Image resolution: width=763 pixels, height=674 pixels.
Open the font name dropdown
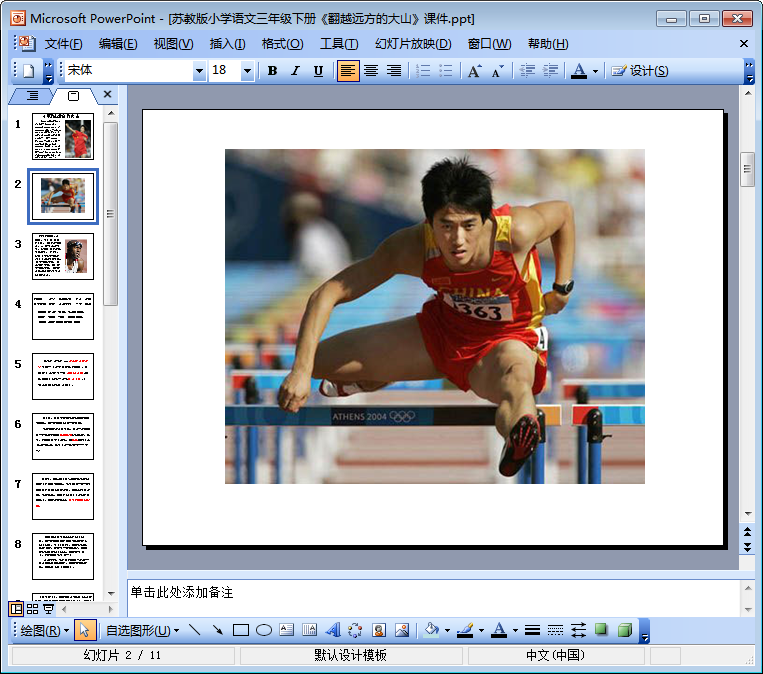tap(199, 71)
